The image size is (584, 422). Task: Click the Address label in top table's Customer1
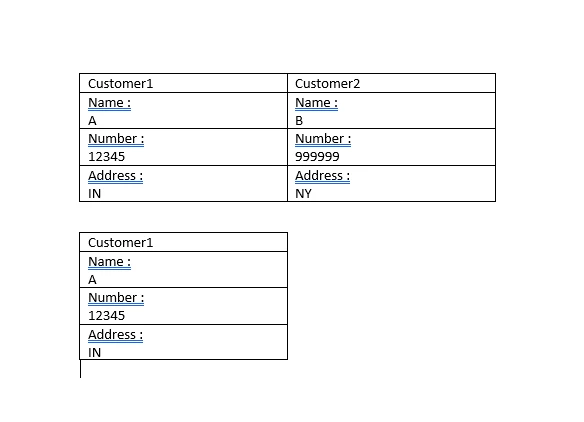tap(115, 175)
